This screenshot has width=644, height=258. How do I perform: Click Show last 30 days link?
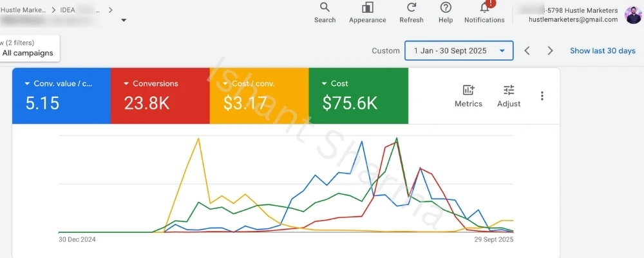tap(602, 50)
